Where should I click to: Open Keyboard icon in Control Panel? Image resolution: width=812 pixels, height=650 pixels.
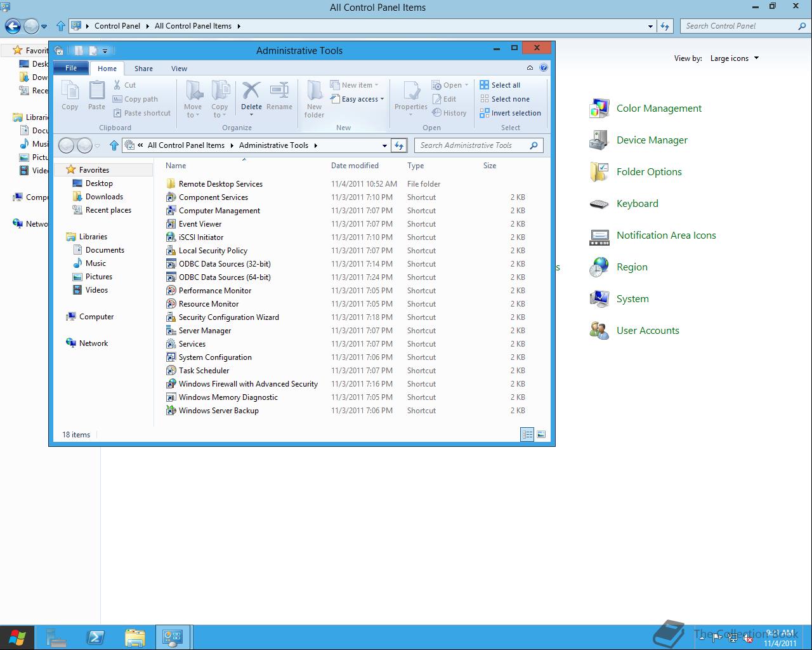point(599,204)
